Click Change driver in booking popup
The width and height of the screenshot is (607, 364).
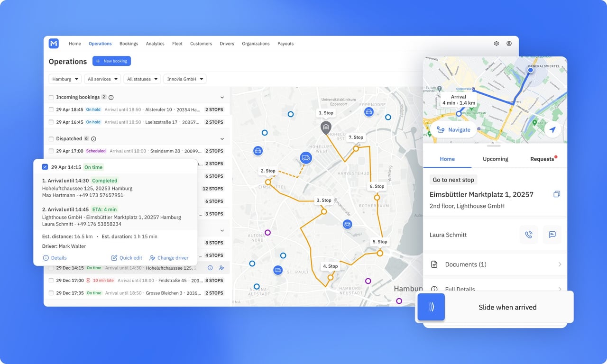(169, 258)
